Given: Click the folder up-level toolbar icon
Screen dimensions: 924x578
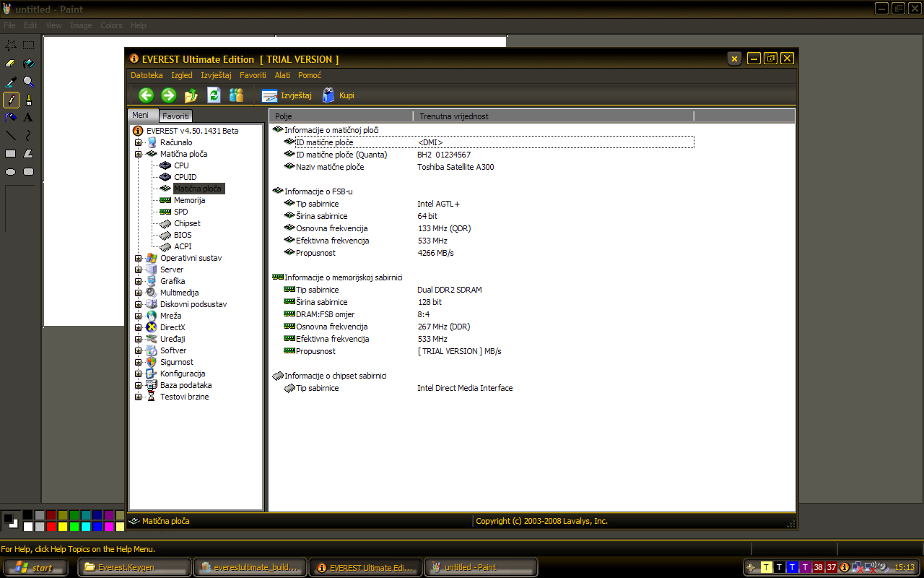Looking at the screenshot, I should point(191,95).
